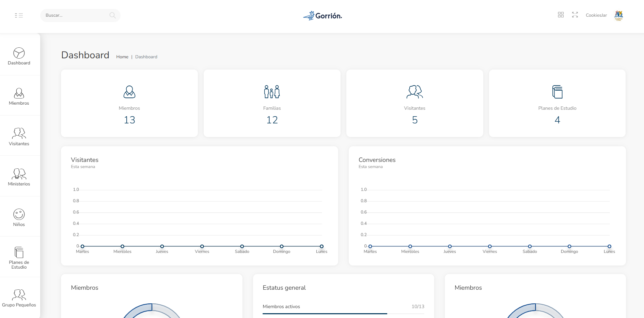Click the Visitantes card icon
This screenshot has width=644, height=318.
(x=415, y=92)
